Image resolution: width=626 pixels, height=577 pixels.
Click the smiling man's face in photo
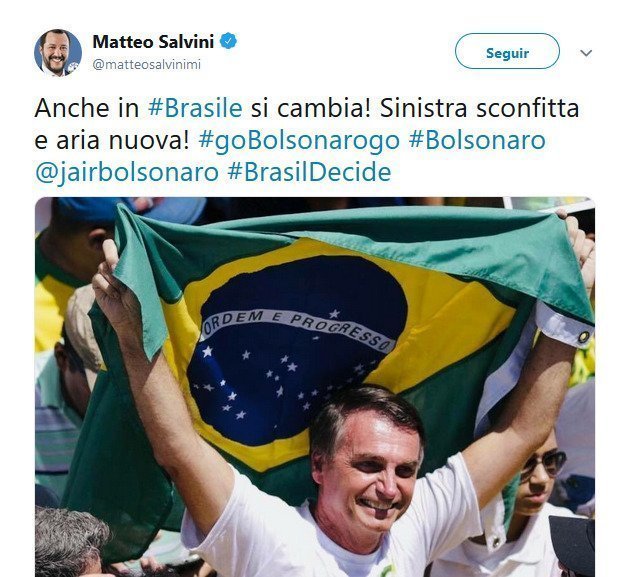pos(369,463)
